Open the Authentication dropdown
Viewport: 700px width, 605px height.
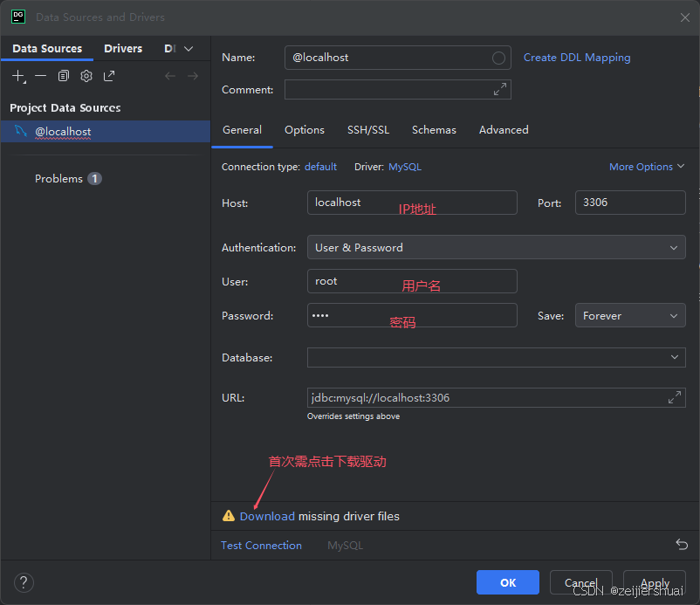pyautogui.click(x=496, y=247)
